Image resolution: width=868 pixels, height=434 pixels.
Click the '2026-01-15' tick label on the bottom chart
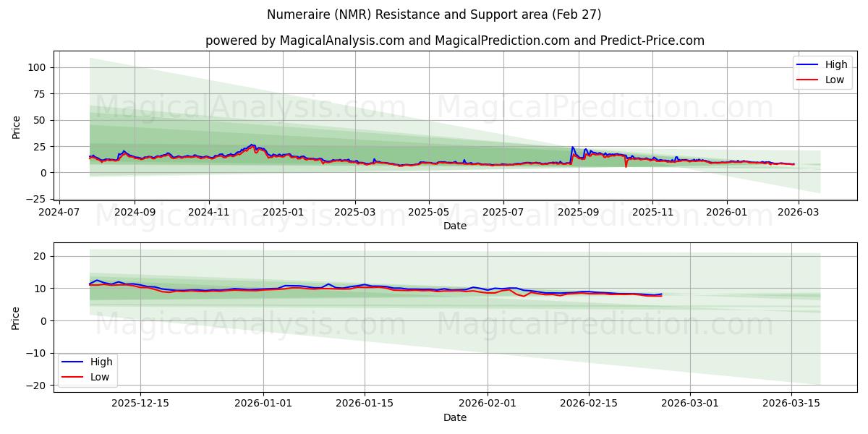pos(365,404)
